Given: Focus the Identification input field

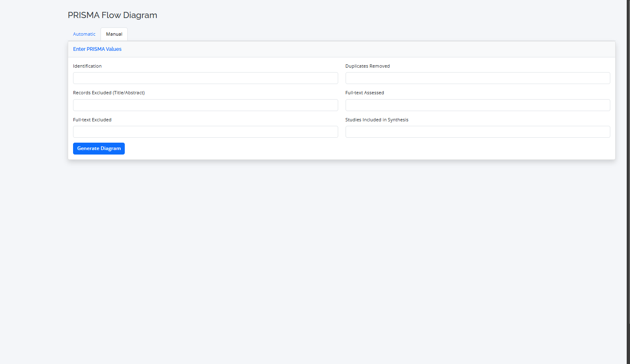Looking at the screenshot, I should coord(205,78).
